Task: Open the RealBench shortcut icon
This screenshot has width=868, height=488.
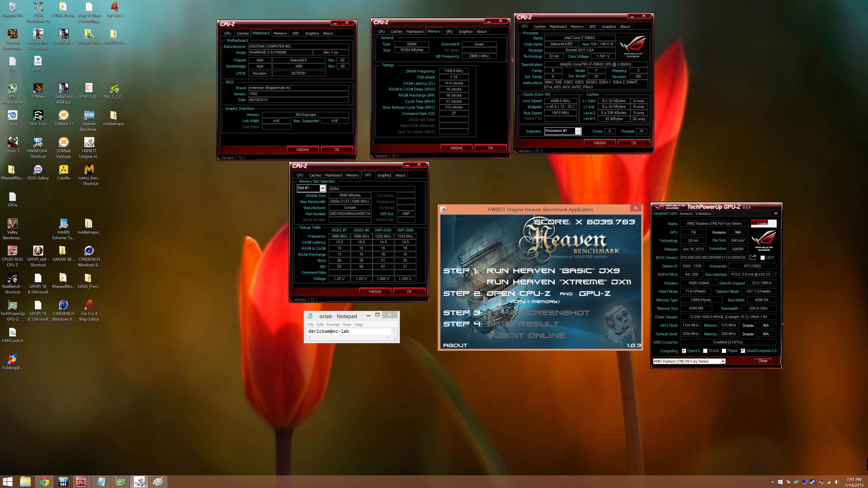Action: pyautogui.click(x=12, y=284)
